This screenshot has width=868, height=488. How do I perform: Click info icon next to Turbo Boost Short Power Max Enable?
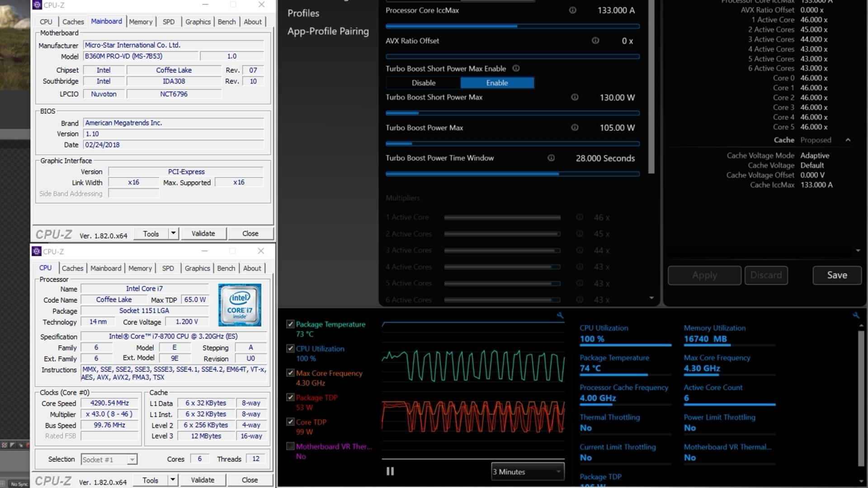click(x=516, y=68)
